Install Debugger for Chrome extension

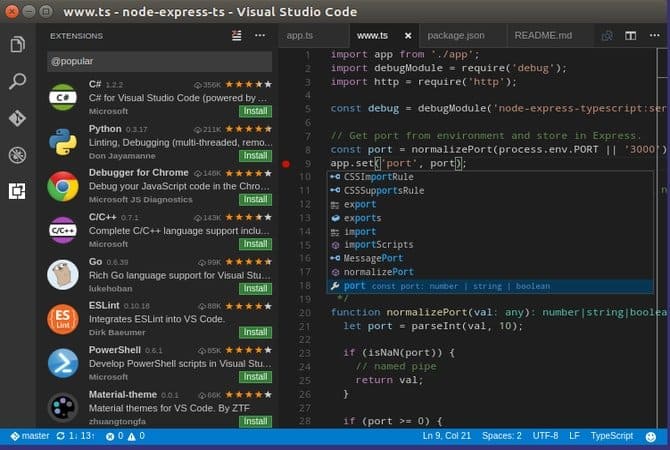tap(256, 200)
